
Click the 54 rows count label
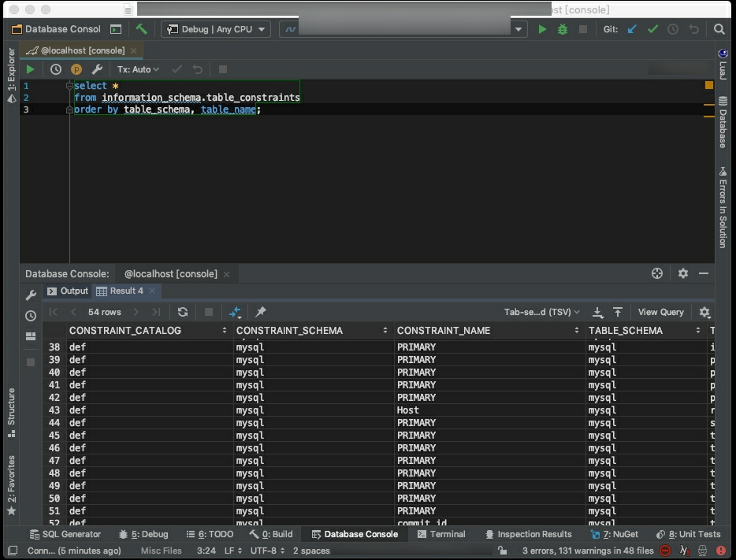tap(105, 312)
